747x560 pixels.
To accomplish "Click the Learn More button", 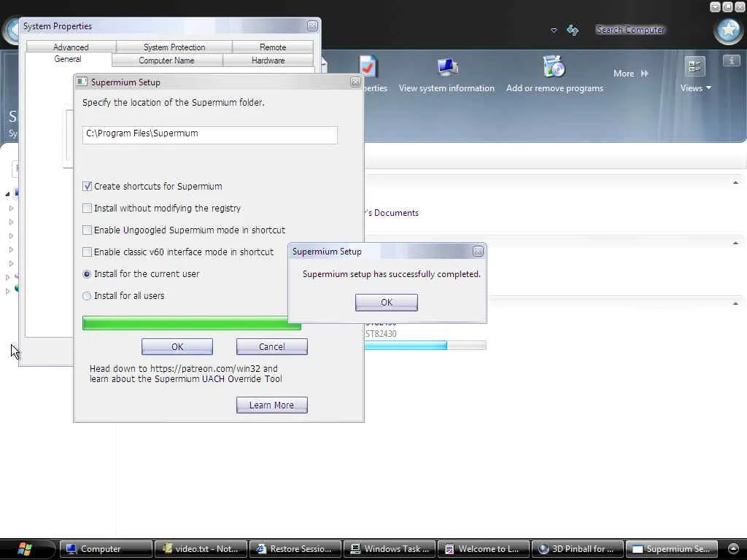I will (x=272, y=405).
